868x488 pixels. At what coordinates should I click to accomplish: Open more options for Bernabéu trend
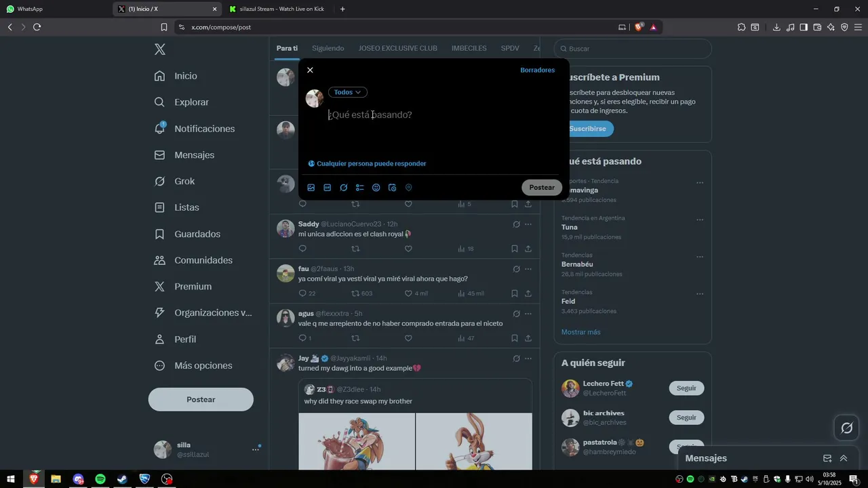(x=700, y=257)
